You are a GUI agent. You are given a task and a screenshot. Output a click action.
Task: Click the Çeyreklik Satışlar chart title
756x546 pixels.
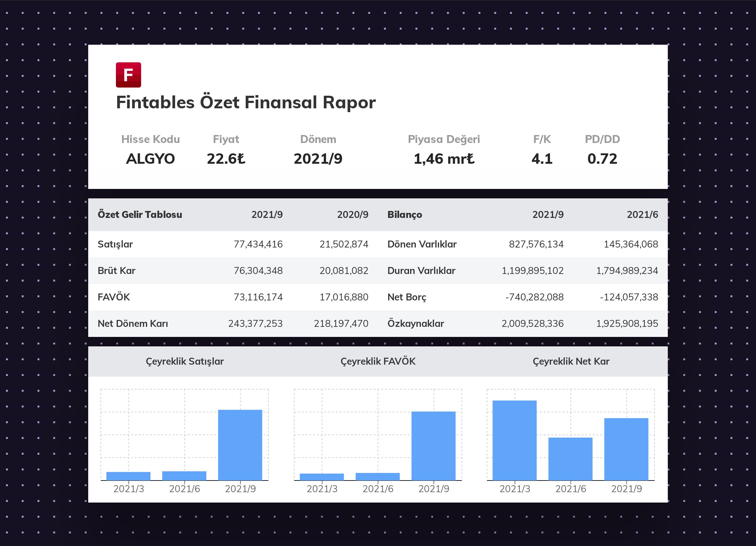click(x=185, y=361)
